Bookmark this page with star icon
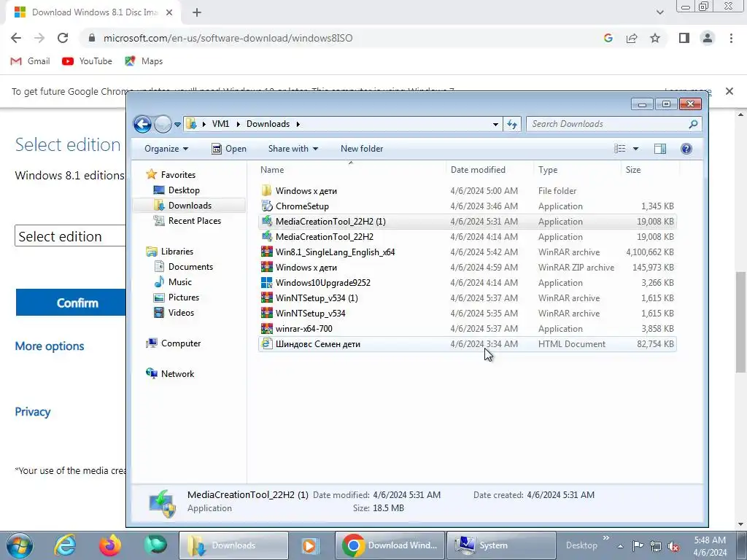The width and height of the screenshot is (747, 560). pos(655,38)
